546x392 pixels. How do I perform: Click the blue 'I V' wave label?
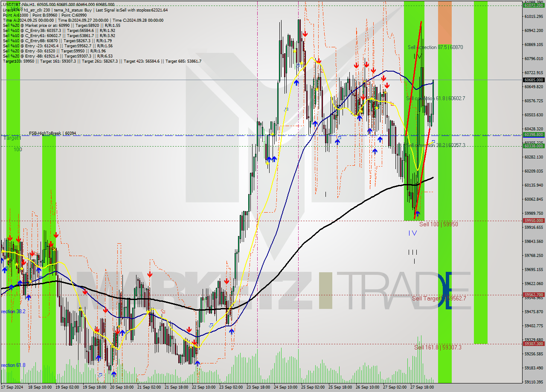pyautogui.click(x=412, y=233)
